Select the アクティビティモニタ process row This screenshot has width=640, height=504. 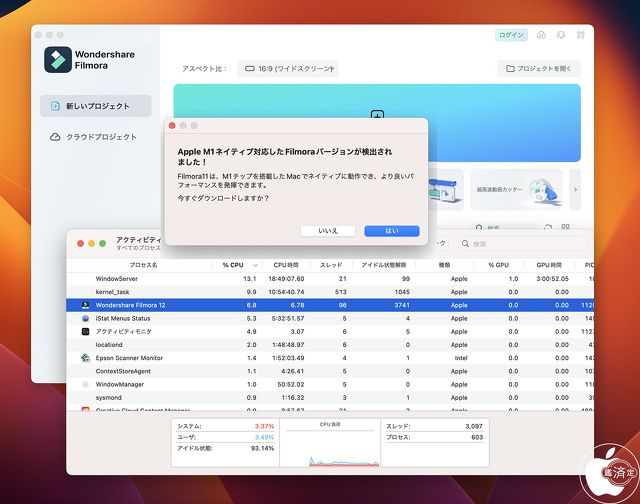(330, 332)
